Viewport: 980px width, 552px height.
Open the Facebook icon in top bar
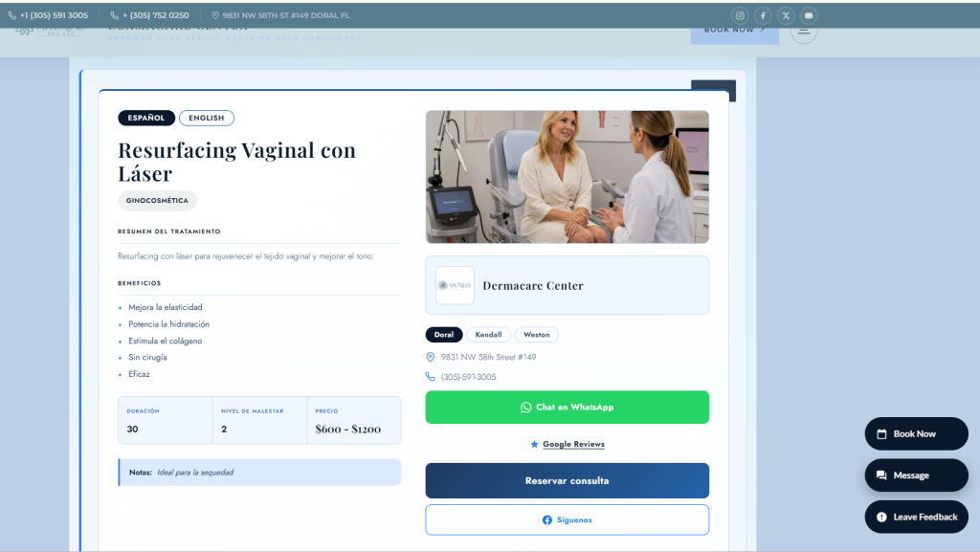point(763,15)
